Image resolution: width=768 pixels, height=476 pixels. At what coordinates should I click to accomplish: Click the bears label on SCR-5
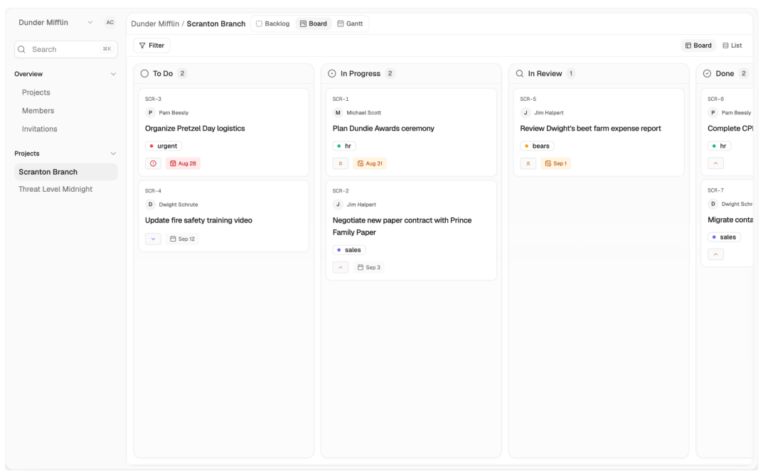[x=537, y=146]
